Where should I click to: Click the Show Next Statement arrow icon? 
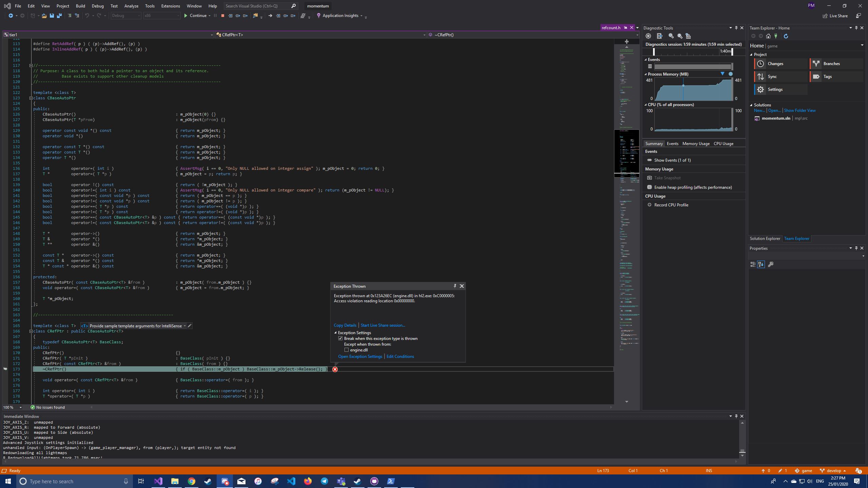tap(270, 16)
